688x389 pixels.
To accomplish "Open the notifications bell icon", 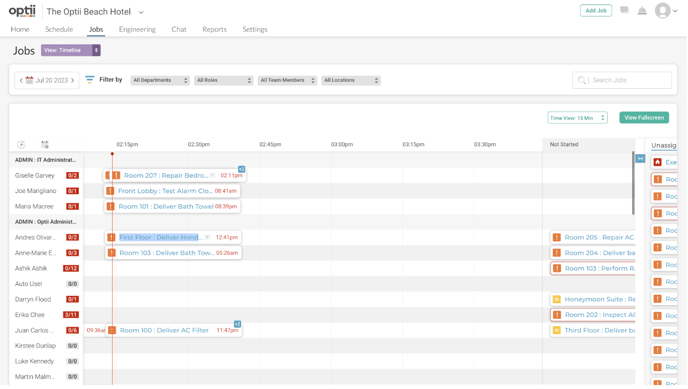I will tap(642, 11).
